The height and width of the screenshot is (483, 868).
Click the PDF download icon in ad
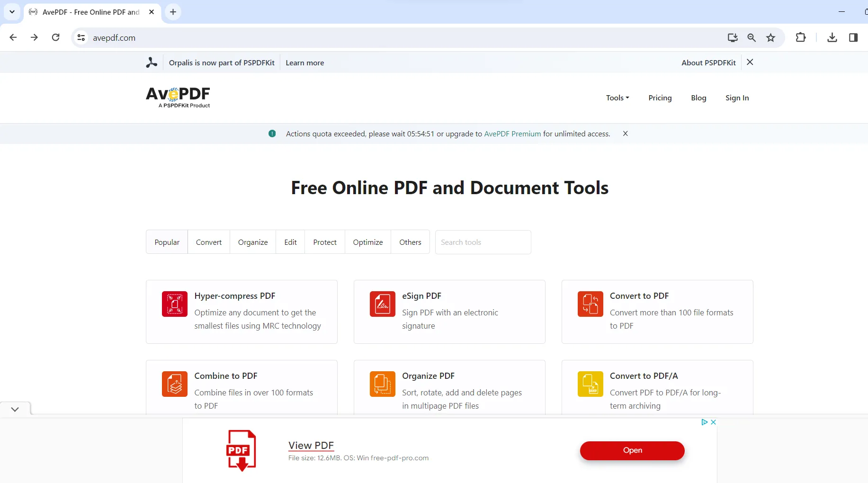(x=242, y=450)
